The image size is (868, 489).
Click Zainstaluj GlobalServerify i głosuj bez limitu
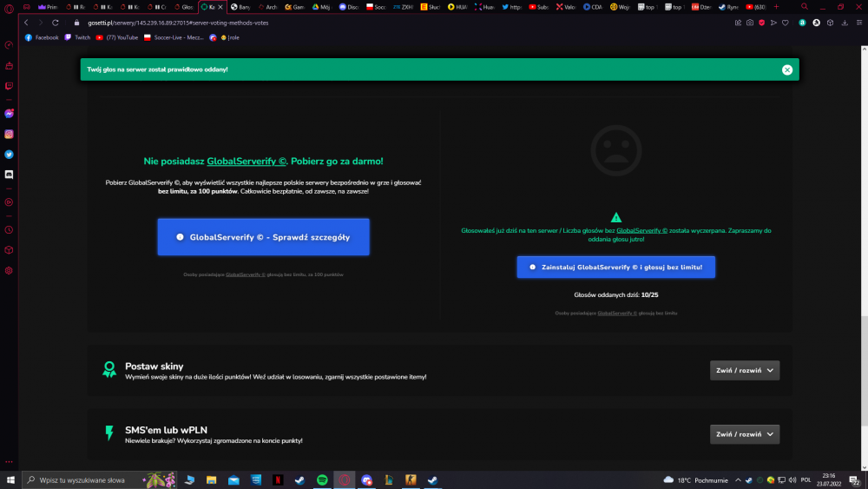click(615, 267)
